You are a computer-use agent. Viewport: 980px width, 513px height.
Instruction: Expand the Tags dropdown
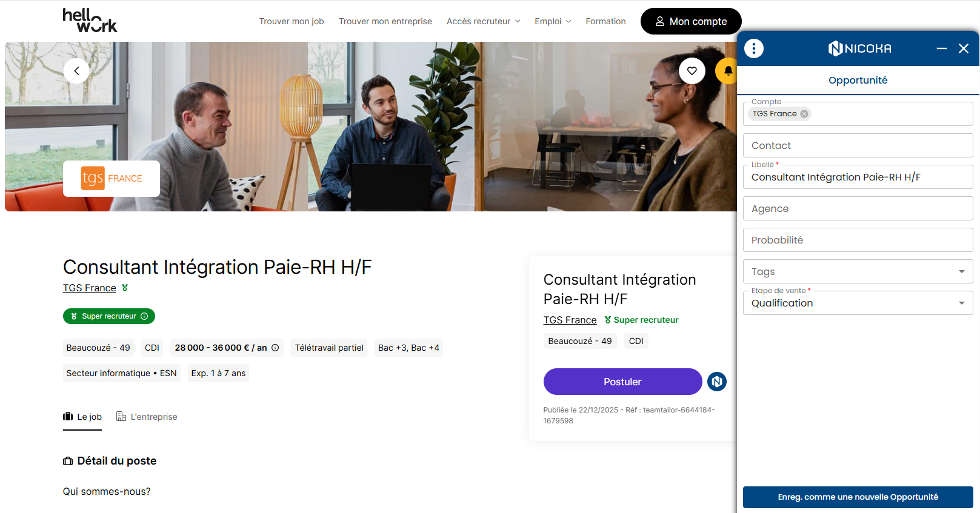tap(858, 271)
